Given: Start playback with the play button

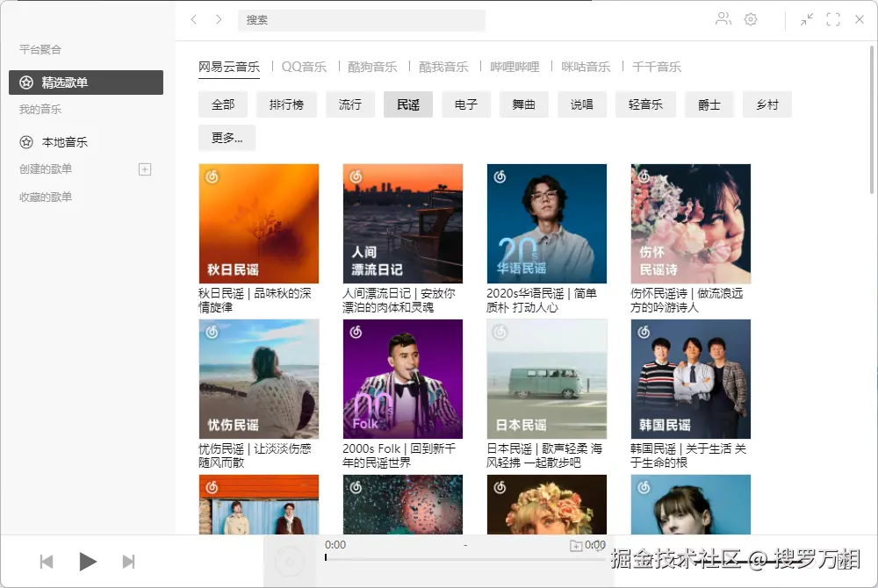Looking at the screenshot, I should coord(87,561).
